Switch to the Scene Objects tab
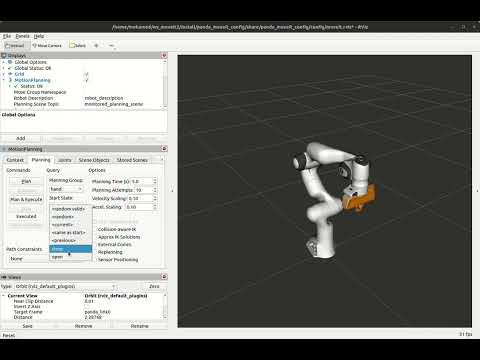Image resolution: width=480 pixels, height=360 pixels. click(94, 160)
